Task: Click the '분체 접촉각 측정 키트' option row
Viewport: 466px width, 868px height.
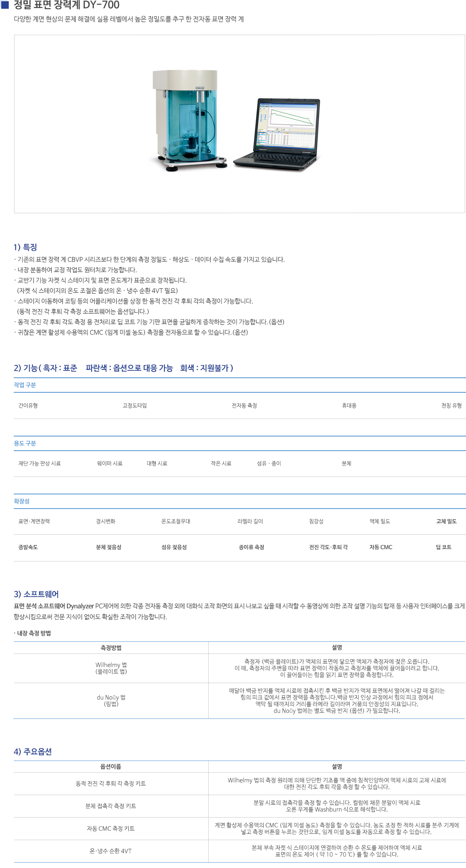Action: point(111,806)
